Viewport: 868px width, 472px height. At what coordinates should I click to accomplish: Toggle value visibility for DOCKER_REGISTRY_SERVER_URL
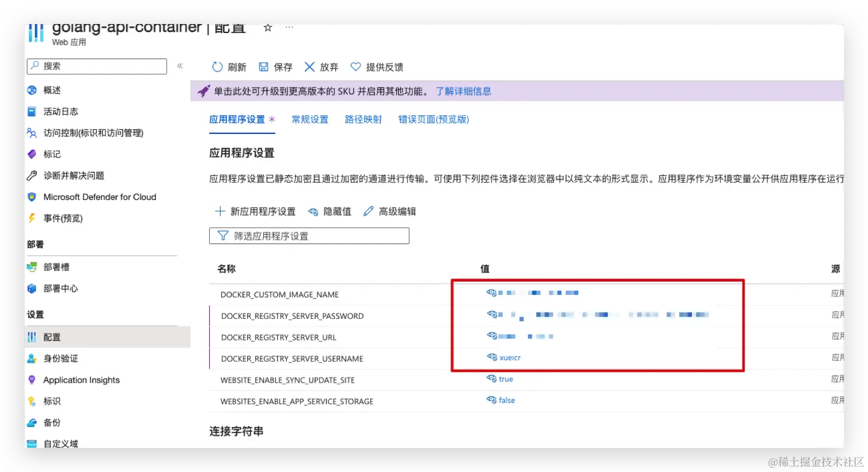tap(492, 336)
